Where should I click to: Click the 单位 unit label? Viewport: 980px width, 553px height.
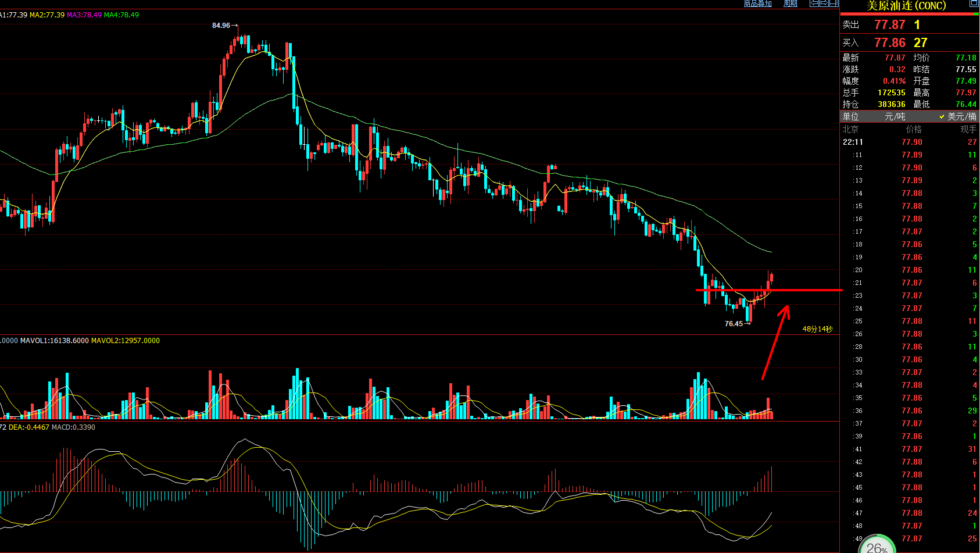(850, 116)
